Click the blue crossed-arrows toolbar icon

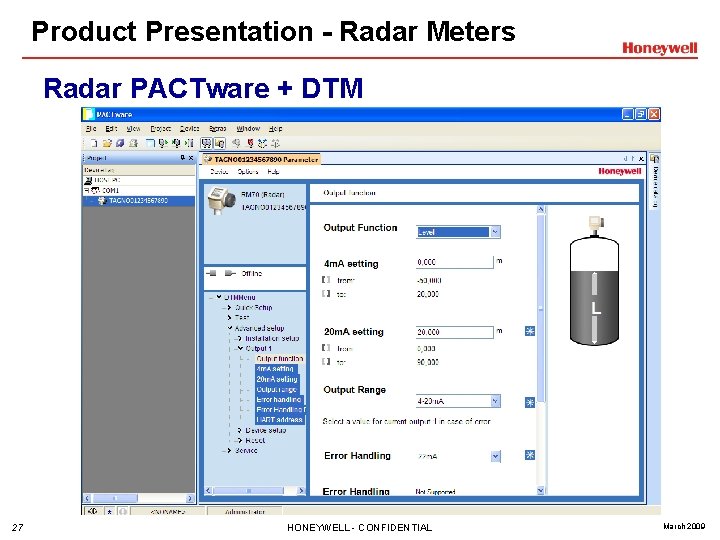pyautogui.click(x=262, y=143)
